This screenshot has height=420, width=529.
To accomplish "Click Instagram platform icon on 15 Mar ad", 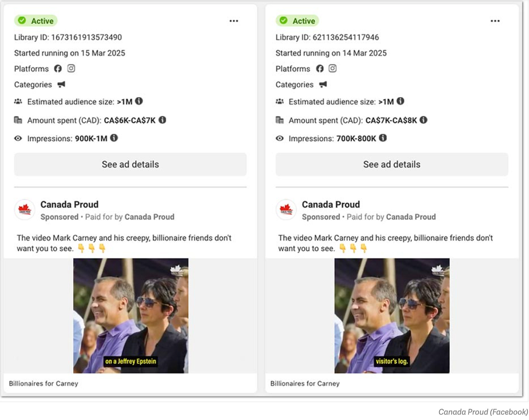I will point(71,68).
